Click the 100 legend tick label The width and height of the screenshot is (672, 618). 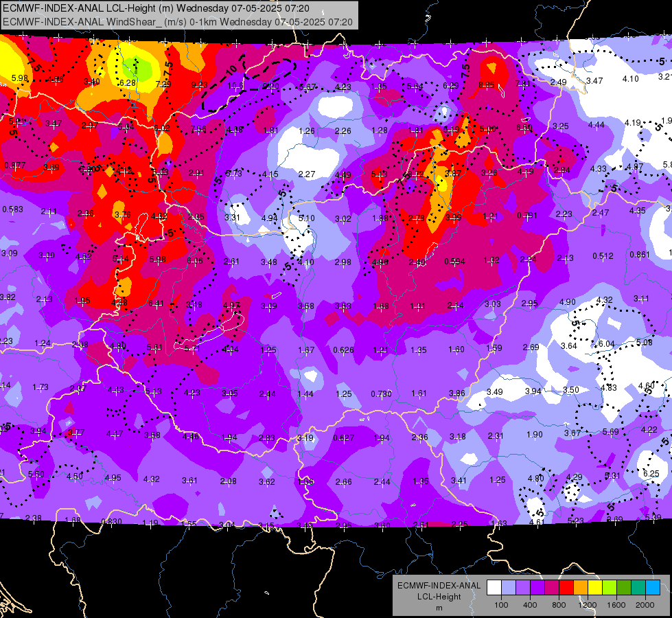coord(501,605)
